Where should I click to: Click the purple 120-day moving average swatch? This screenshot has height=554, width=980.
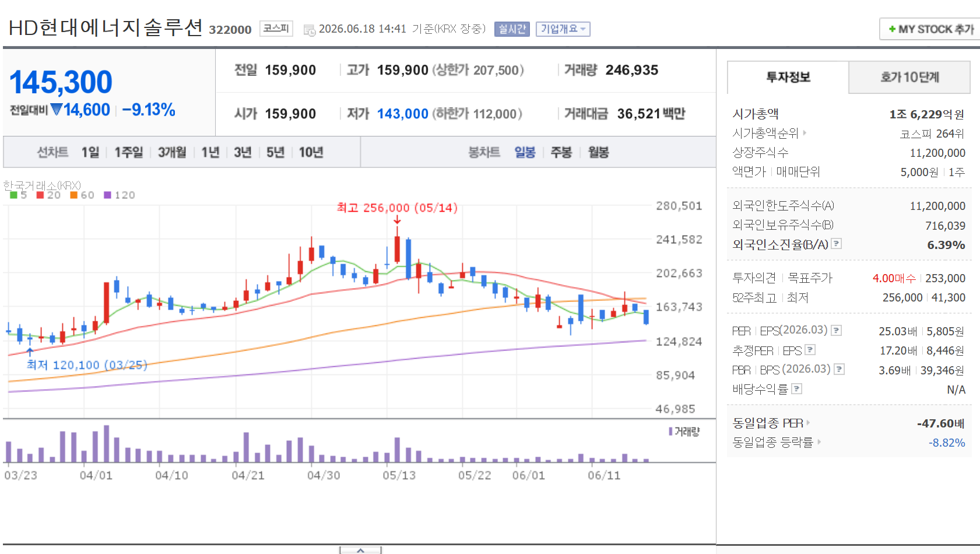click(107, 195)
